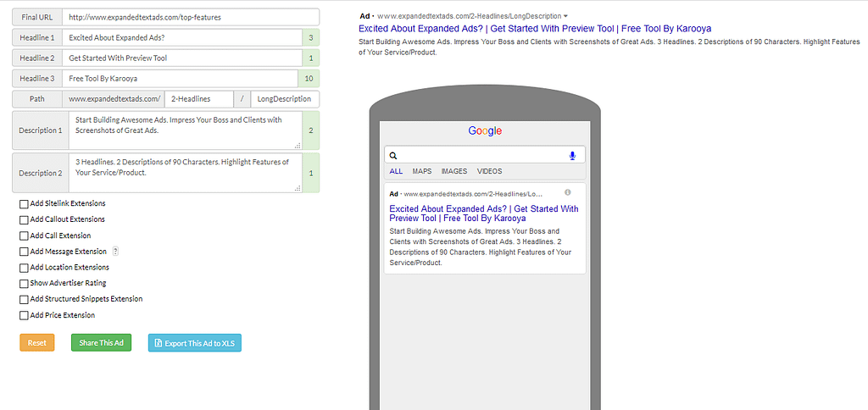Click the 2-Headlines path field
The width and height of the screenshot is (868, 410).
coord(198,100)
